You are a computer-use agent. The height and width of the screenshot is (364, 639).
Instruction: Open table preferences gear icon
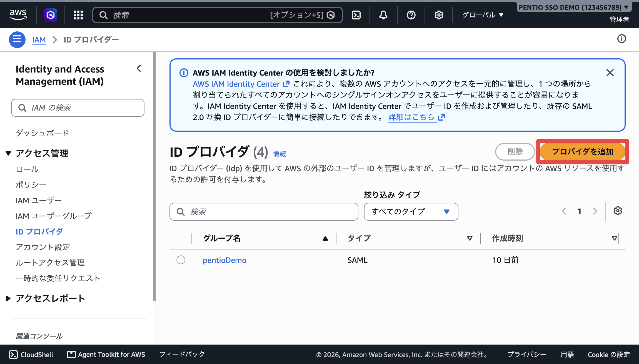pos(618,211)
